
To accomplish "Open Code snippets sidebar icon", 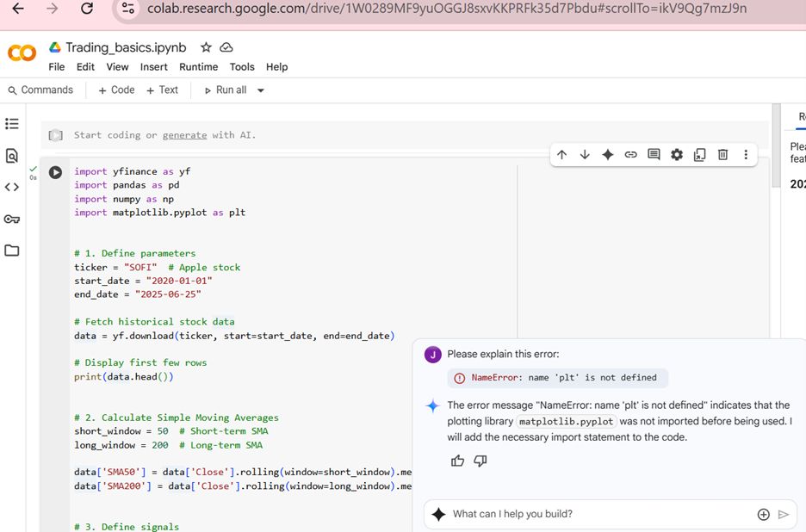I will click(x=12, y=187).
